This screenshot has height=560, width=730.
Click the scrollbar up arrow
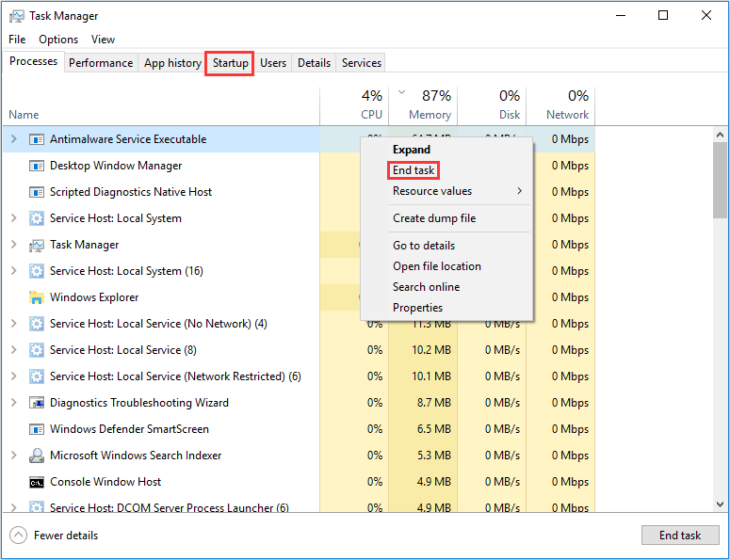[720, 135]
